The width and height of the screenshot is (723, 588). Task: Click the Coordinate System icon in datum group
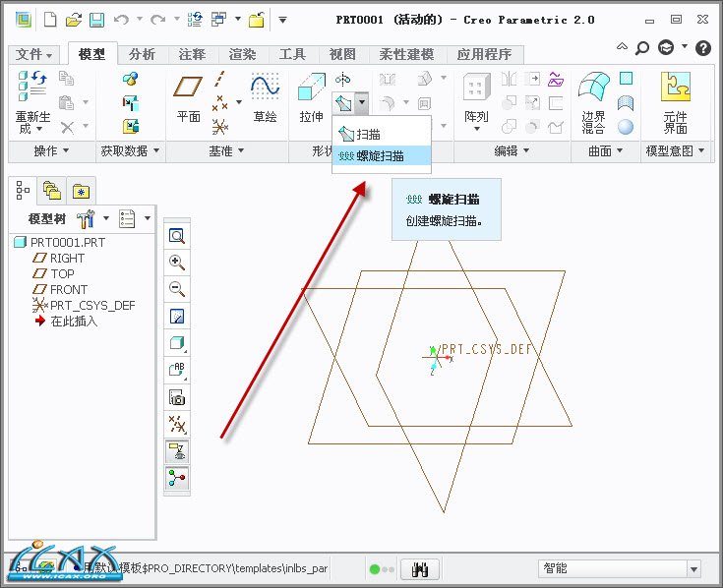[x=220, y=126]
